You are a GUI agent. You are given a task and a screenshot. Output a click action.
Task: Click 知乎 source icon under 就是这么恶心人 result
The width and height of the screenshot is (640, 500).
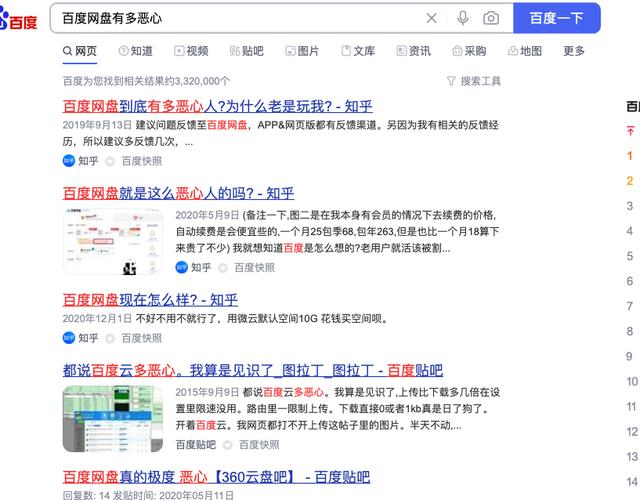[182, 267]
